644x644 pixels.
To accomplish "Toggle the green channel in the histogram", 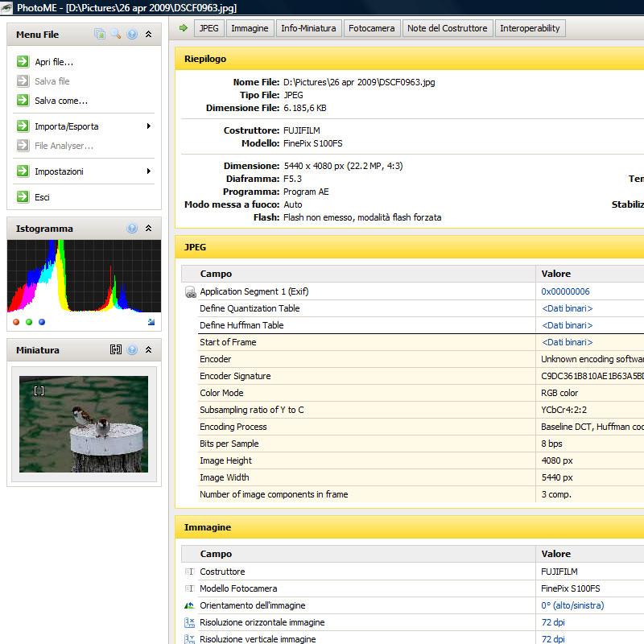I will pyautogui.click(x=29, y=322).
